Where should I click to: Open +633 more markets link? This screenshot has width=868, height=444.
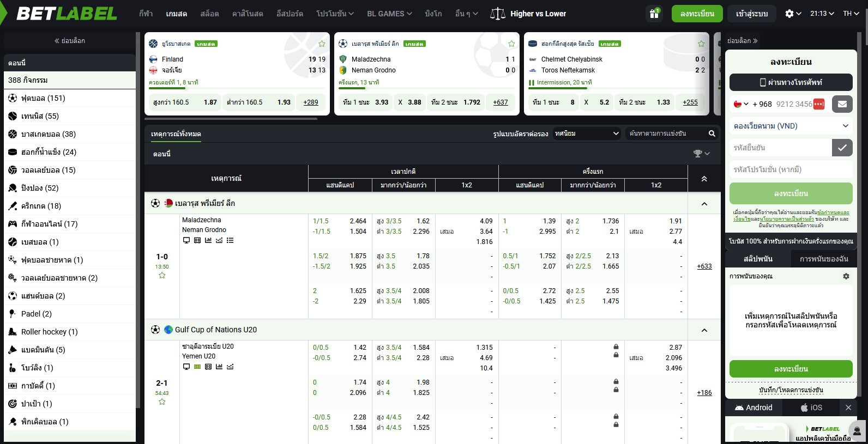tap(704, 266)
